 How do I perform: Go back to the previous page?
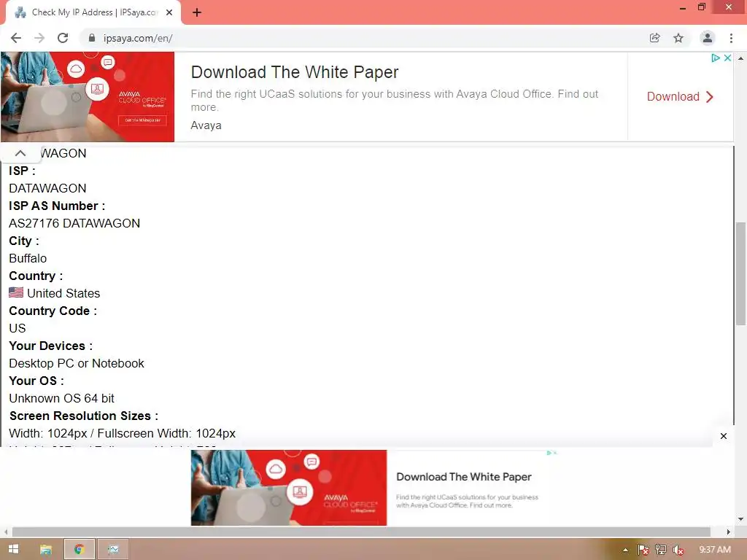coord(16,38)
